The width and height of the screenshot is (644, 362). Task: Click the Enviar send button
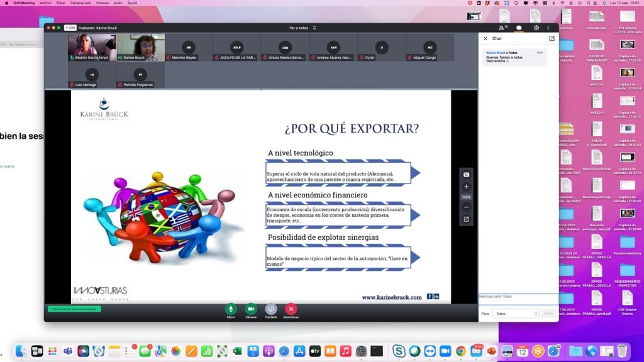pos(548,313)
